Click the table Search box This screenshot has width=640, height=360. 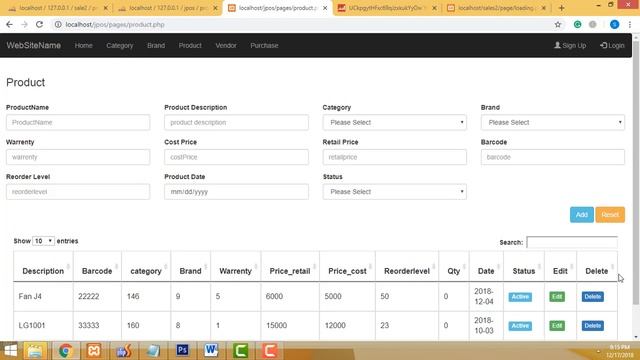click(572, 242)
